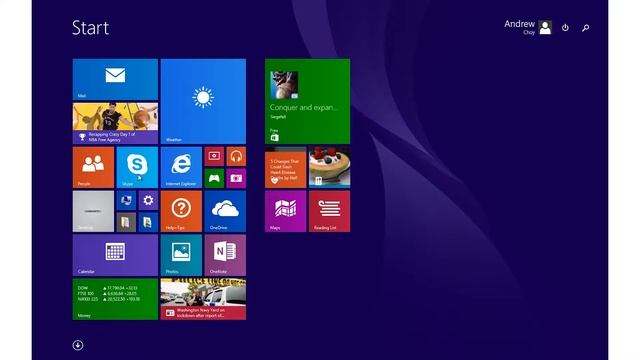Open the Mail tile

pos(115,79)
